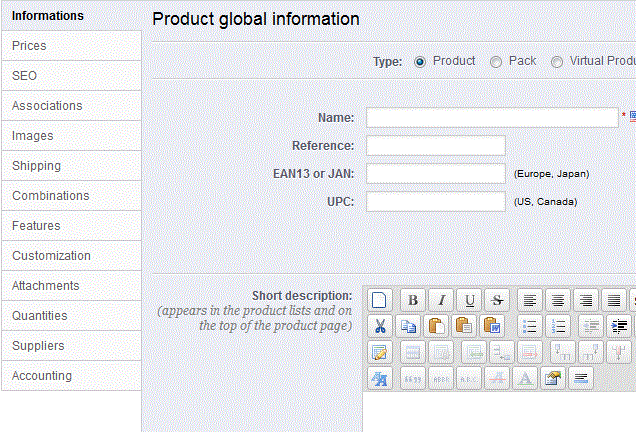Click the UPC input box

435,202
